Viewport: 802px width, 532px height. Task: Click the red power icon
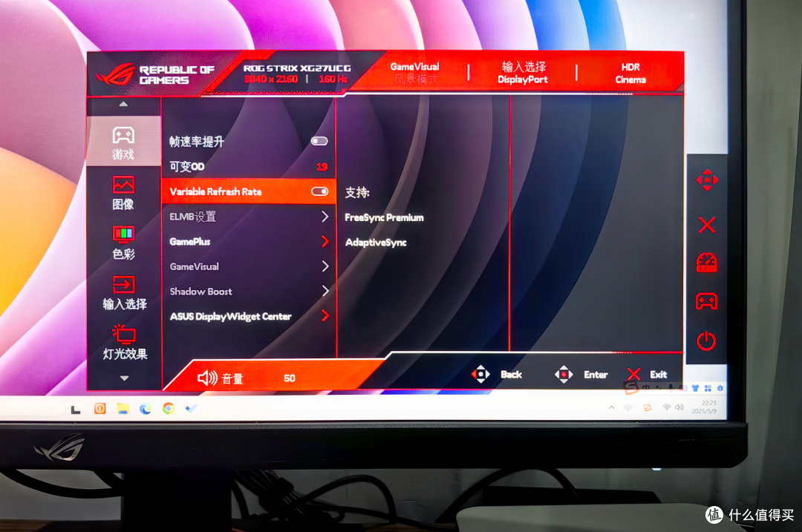(x=706, y=341)
